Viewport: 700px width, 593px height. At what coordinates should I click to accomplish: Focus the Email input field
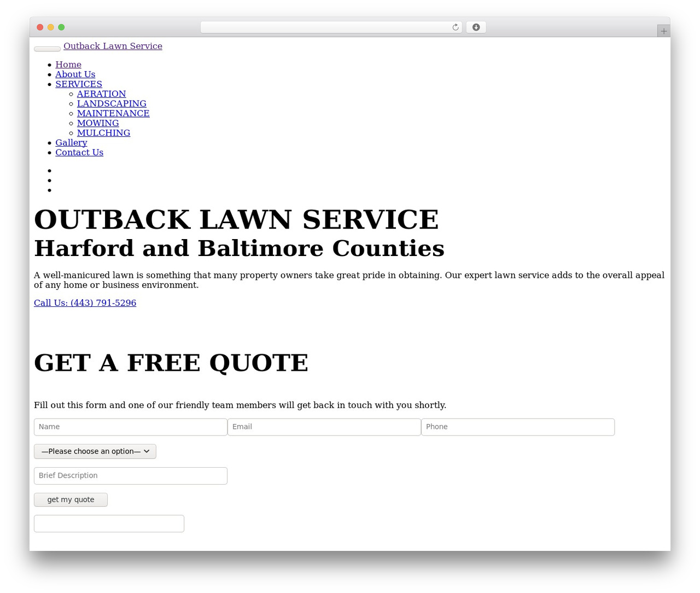[324, 427]
